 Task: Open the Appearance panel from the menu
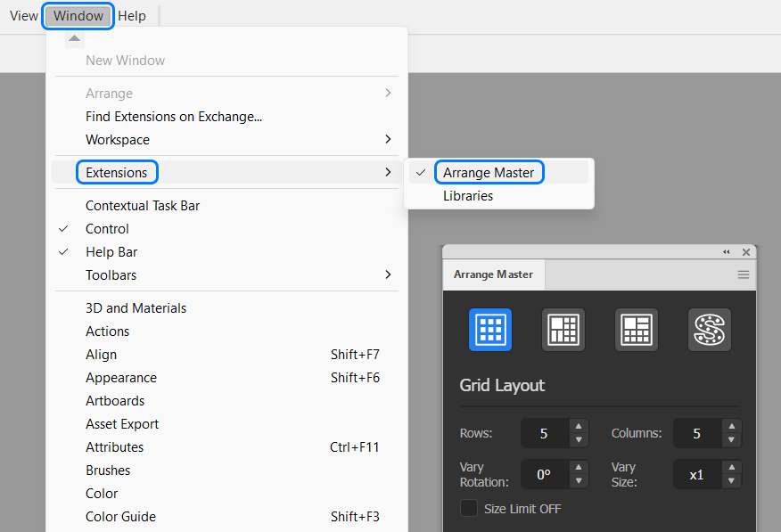[226, 378]
